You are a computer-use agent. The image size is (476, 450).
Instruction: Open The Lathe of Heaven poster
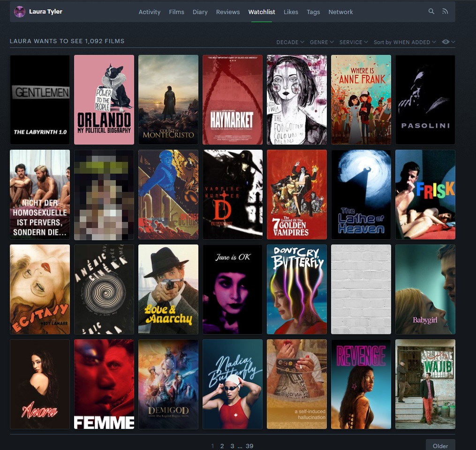(361, 194)
